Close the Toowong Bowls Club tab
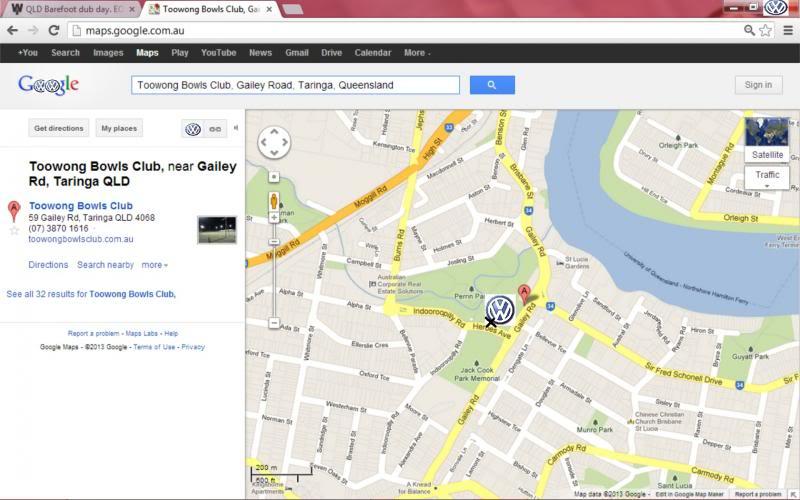The width and height of the screenshot is (800, 500). 269,9
